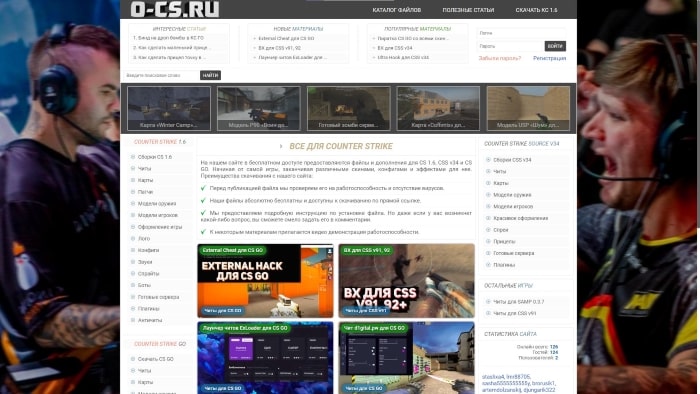
Task: Focus the site search input field
Action: coord(161,75)
